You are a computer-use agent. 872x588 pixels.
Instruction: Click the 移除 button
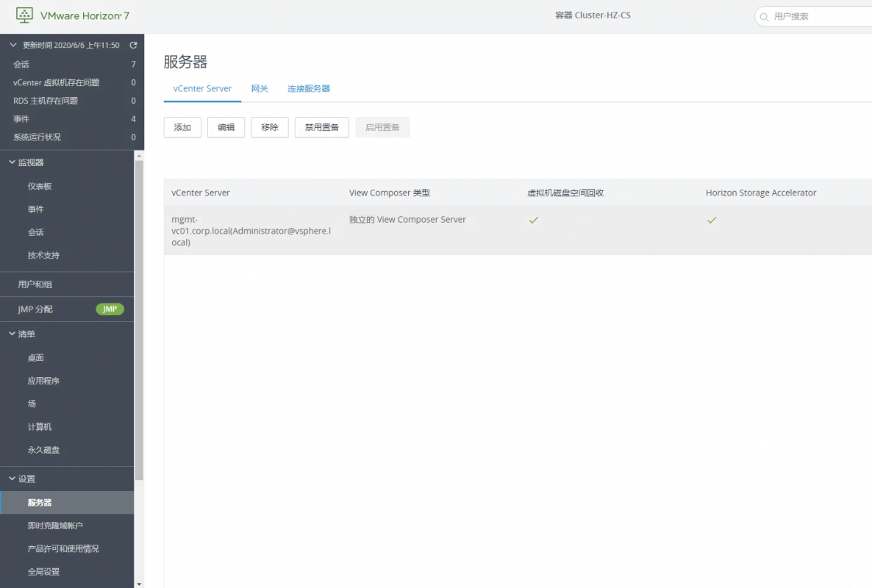[x=270, y=127]
